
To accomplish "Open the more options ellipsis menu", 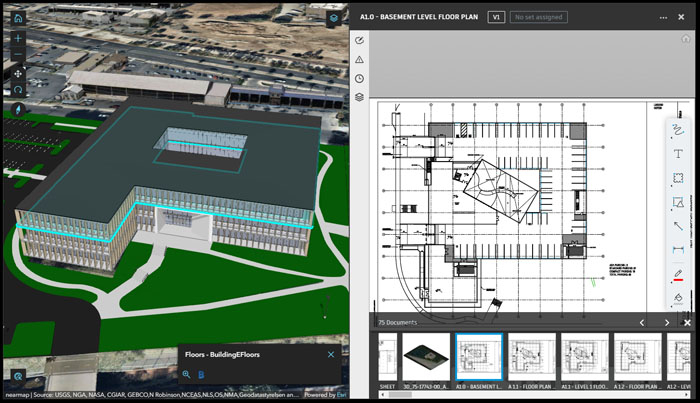I will pyautogui.click(x=663, y=17).
